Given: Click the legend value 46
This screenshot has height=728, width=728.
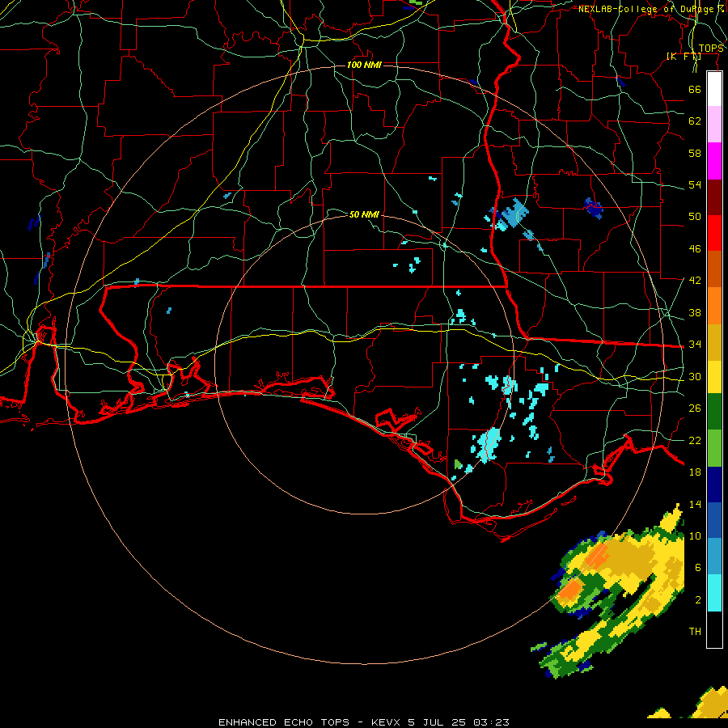Looking at the screenshot, I should click(695, 248).
